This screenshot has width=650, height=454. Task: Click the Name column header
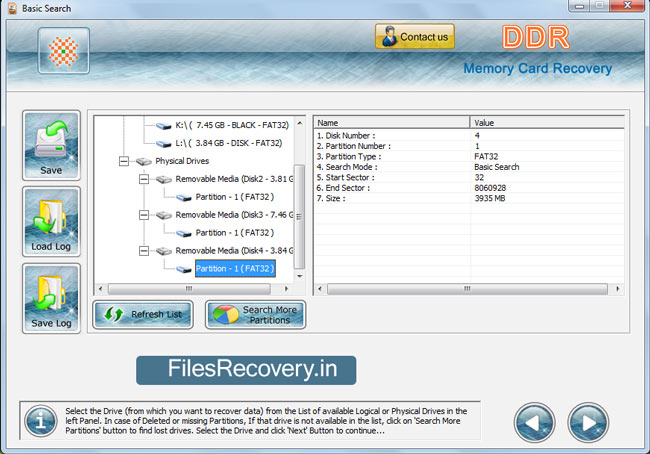[392, 123]
